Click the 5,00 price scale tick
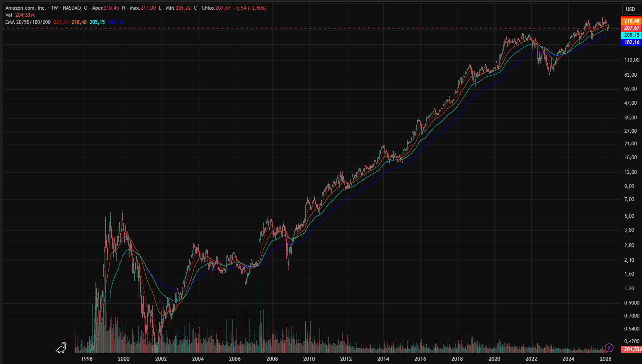The height and width of the screenshot is (364, 642). 629,216
